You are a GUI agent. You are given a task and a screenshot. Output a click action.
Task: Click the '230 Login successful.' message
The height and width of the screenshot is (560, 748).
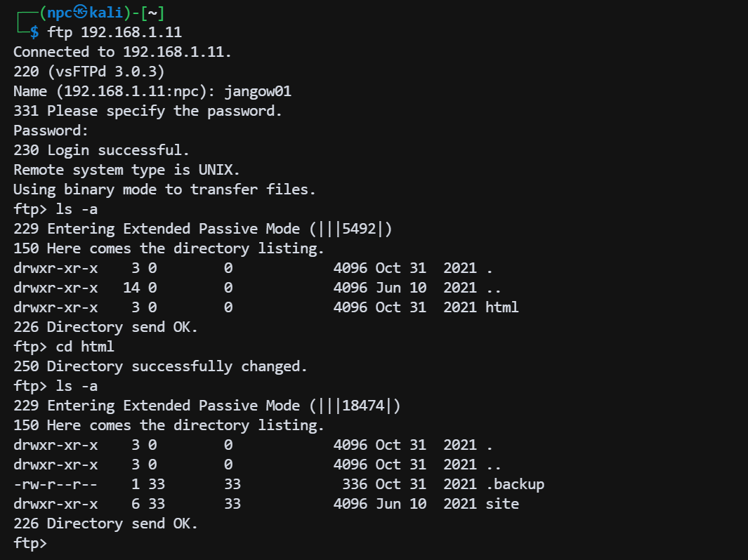pyautogui.click(x=101, y=150)
